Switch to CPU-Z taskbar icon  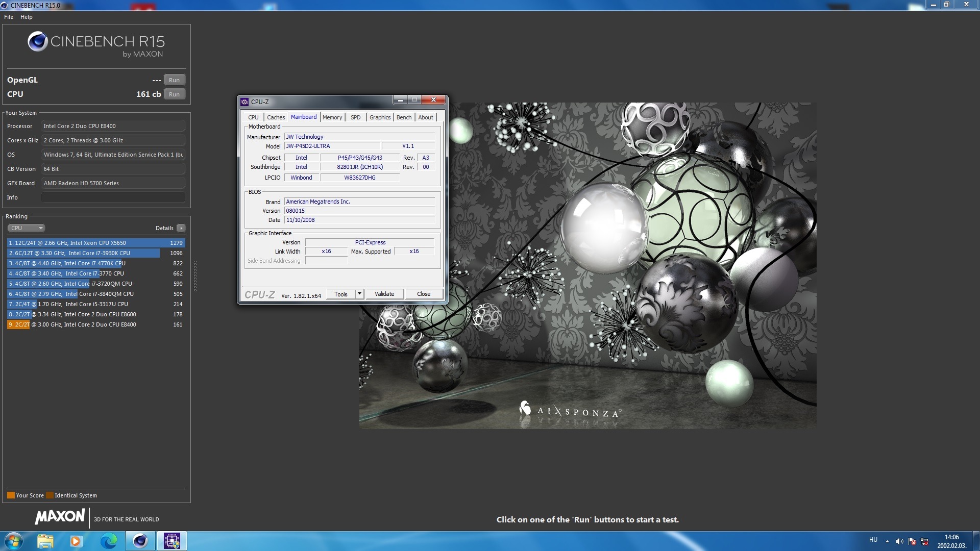[172, 541]
